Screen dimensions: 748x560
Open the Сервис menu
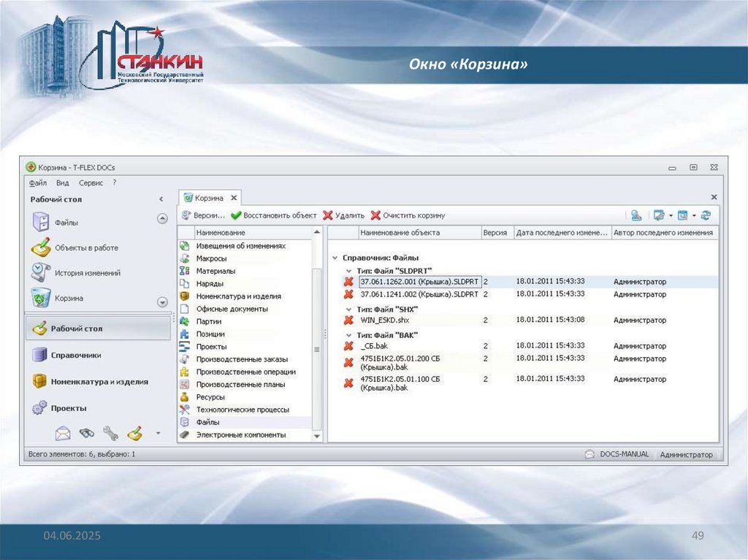(91, 183)
